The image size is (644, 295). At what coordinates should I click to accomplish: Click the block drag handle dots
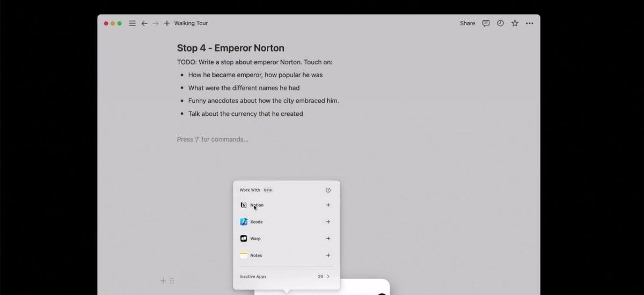[172, 281]
